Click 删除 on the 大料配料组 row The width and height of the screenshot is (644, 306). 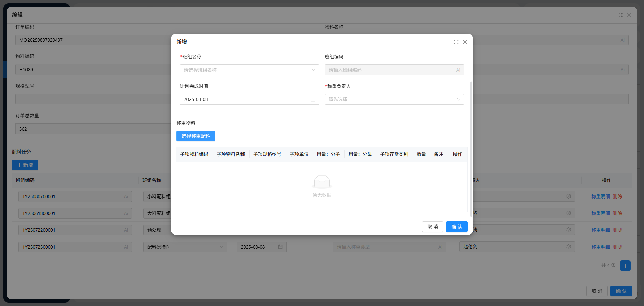[x=618, y=213]
